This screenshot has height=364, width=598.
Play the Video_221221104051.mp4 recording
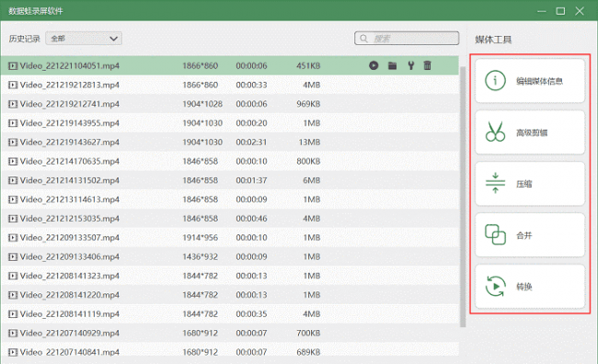tap(374, 65)
